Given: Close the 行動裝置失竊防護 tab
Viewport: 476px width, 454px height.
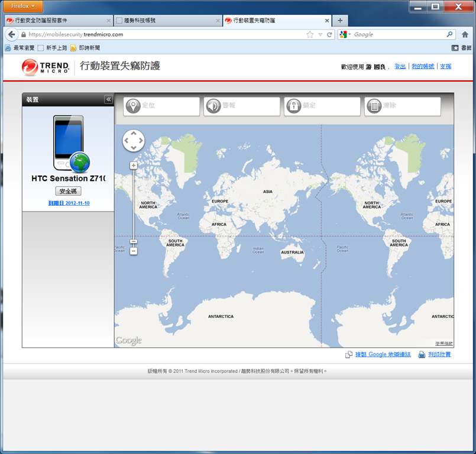Looking at the screenshot, I should pyautogui.click(x=327, y=21).
